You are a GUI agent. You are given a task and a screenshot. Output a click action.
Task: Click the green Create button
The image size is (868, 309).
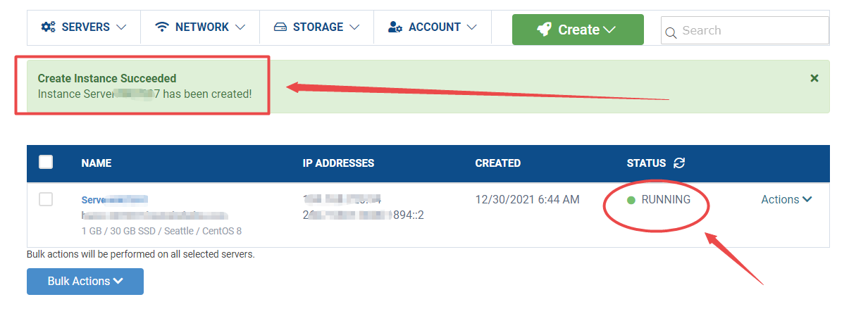tap(578, 30)
